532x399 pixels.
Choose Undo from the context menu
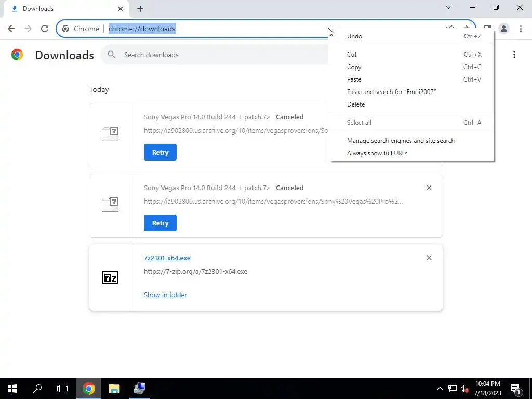click(411, 36)
